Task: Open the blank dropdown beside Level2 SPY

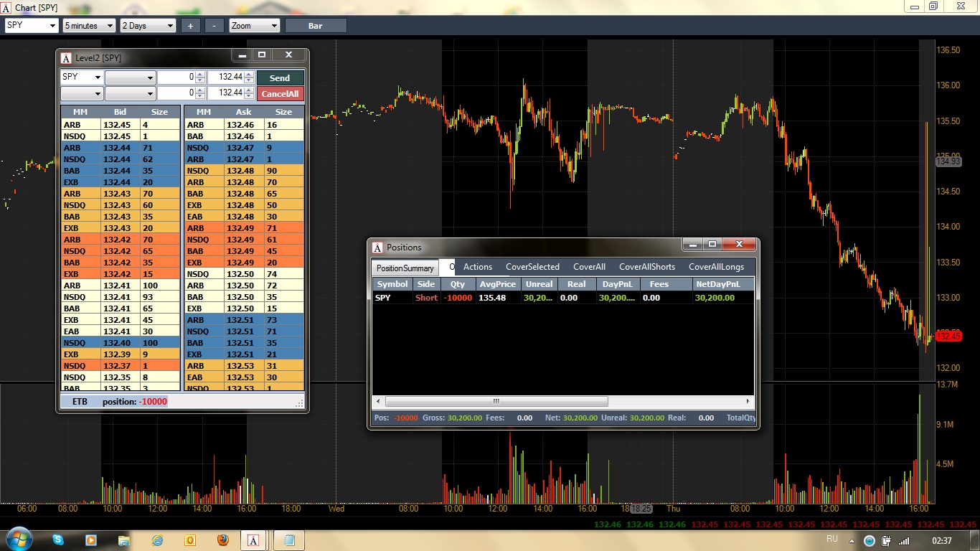Action: pyautogui.click(x=131, y=77)
